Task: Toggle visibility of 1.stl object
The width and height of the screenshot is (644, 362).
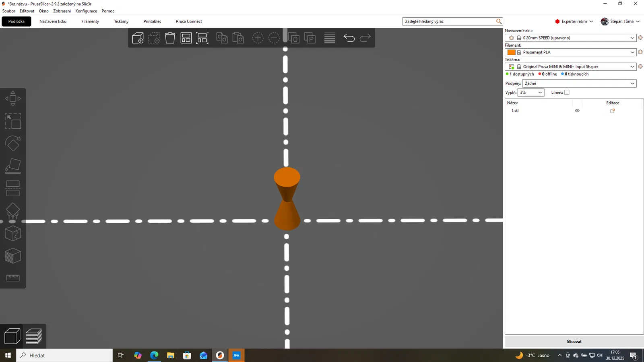Action: (577, 111)
